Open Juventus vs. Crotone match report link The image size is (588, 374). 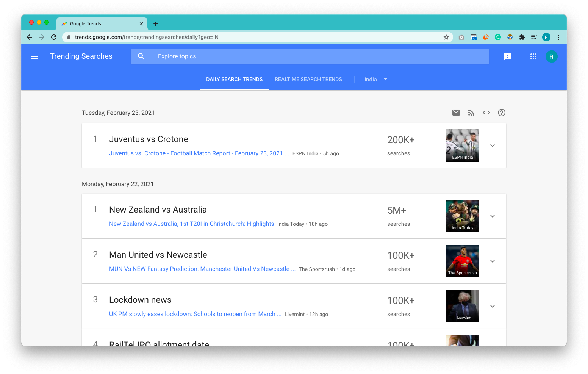(199, 153)
